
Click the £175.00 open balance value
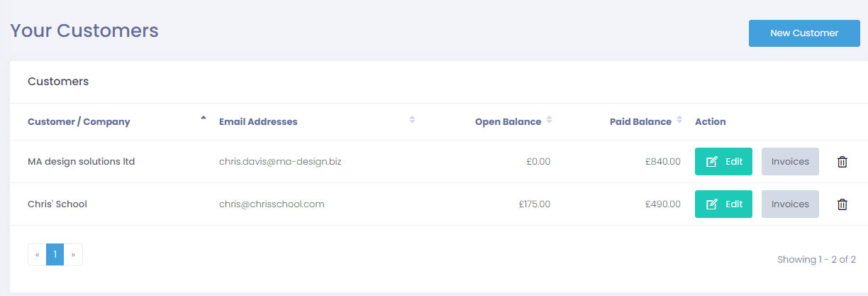click(x=534, y=204)
